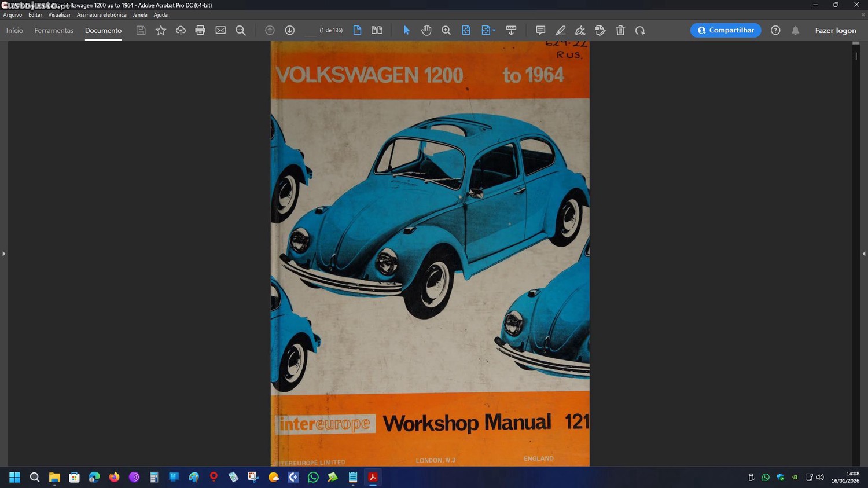Click the trash delete icon in toolbar

[620, 30]
